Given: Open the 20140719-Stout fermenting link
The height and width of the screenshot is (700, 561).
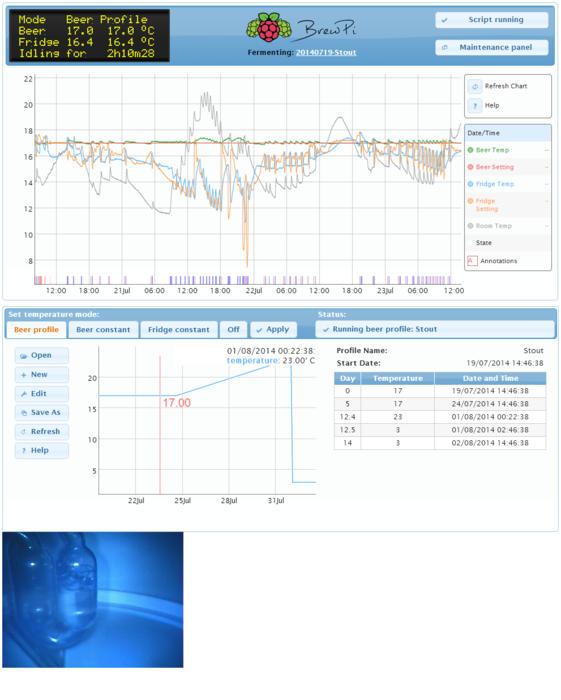Looking at the screenshot, I should (x=326, y=52).
